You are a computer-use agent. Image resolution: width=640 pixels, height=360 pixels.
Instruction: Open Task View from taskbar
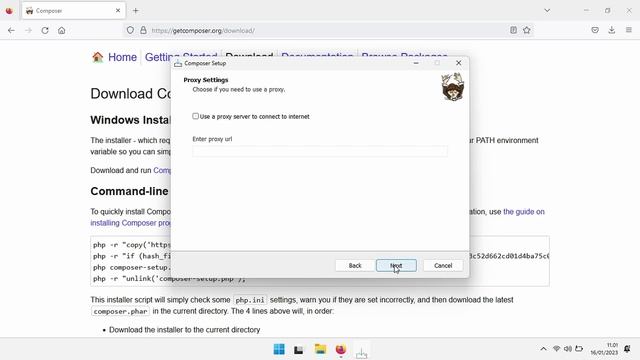pos(299,350)
